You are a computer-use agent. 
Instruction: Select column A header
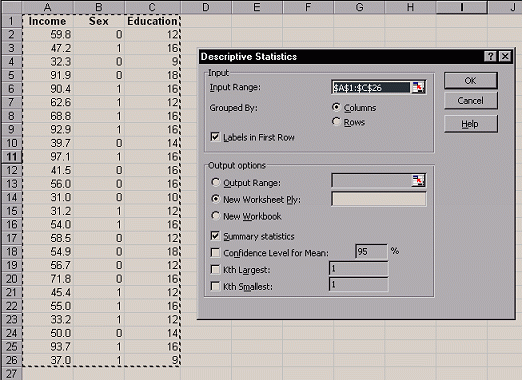48,7
